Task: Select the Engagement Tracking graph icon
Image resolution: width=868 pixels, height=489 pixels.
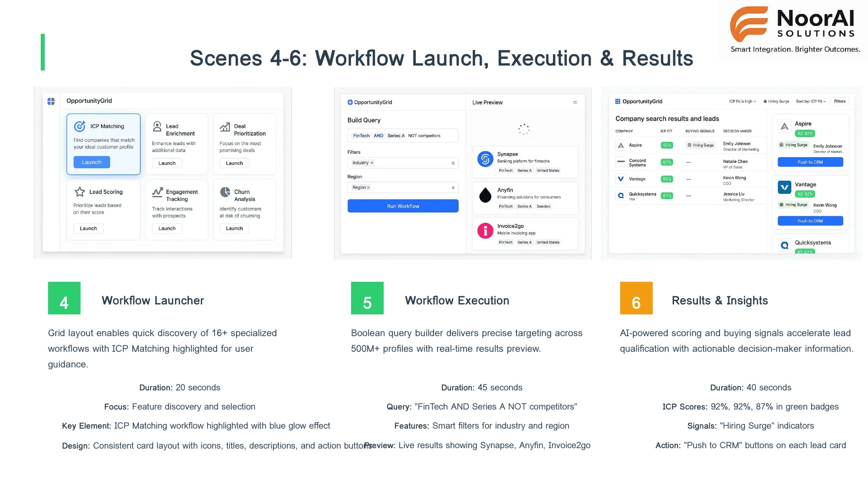Action: (157, 192)
